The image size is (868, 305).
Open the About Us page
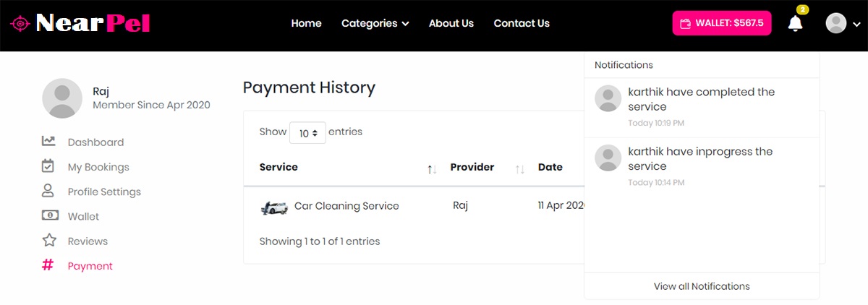point(451,23)
